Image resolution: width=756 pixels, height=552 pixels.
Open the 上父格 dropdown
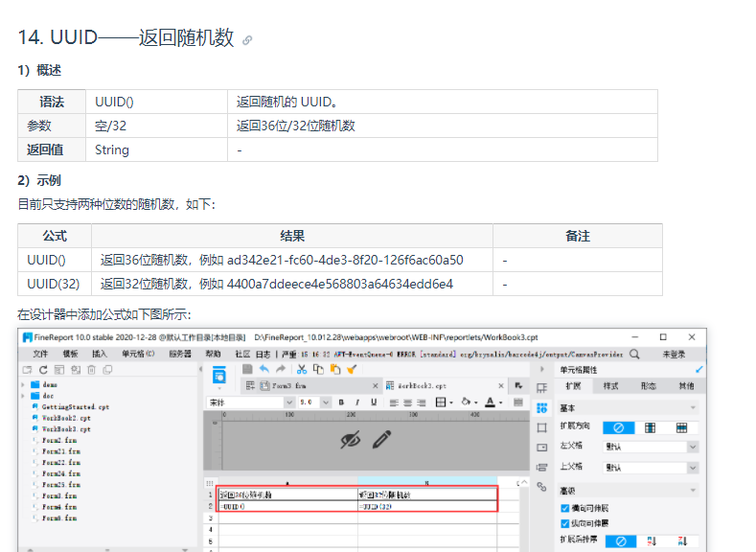click(x=693, y=468)
